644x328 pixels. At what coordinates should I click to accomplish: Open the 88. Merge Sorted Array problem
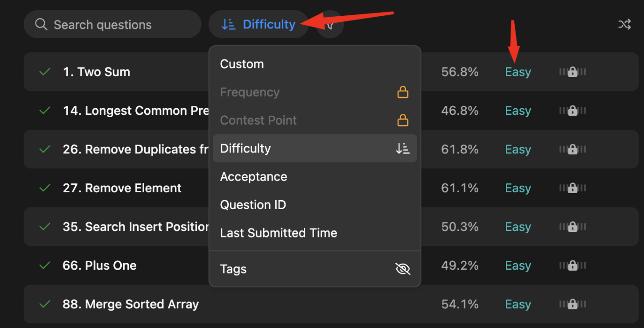coord(131,304)
